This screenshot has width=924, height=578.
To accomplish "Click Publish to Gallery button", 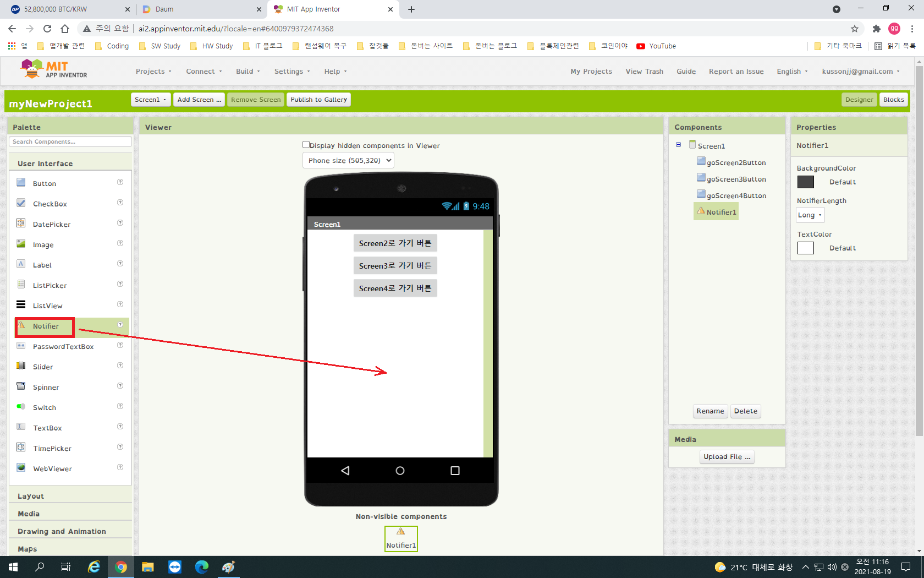I will point(318,100).
